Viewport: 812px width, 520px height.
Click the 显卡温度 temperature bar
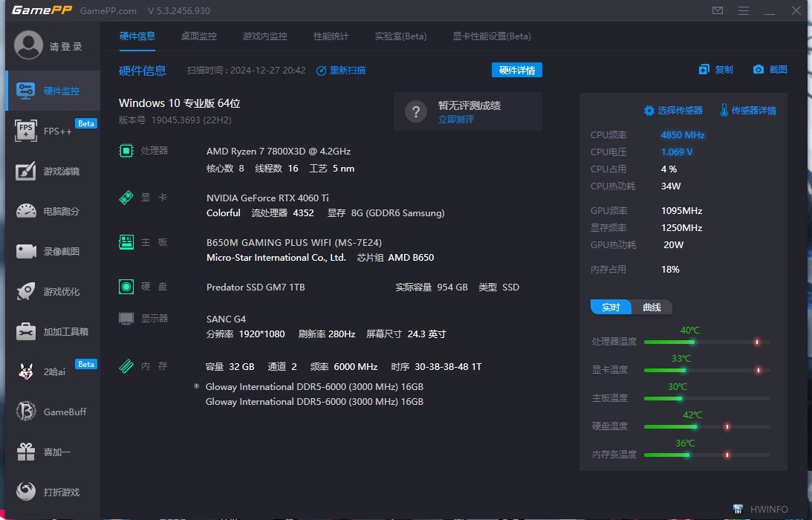[x=707, y=371]
